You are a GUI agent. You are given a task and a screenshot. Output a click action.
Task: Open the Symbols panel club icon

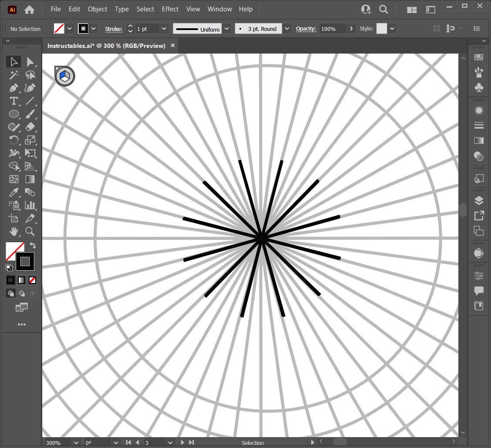click(x=479, y=88)
